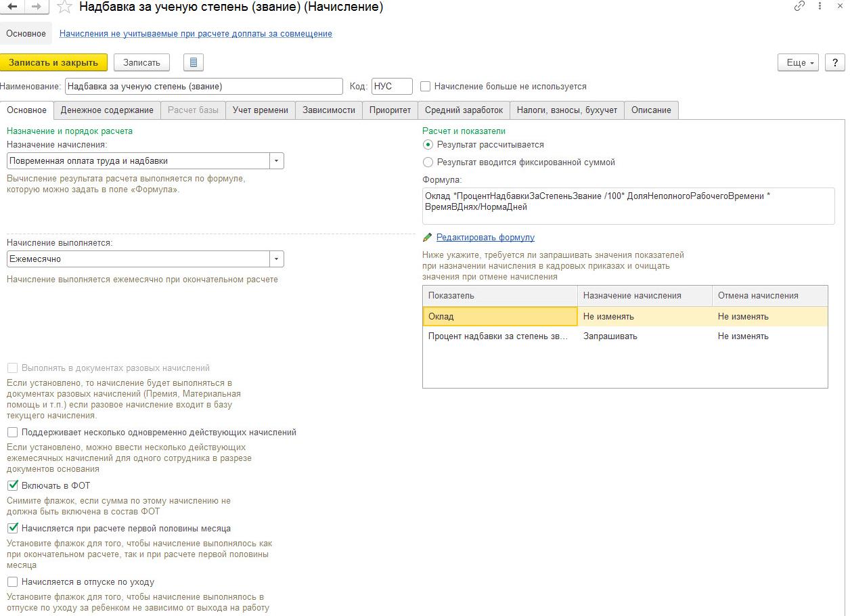Open the Описание tab
850x616 pixels.
pos(651,110)
